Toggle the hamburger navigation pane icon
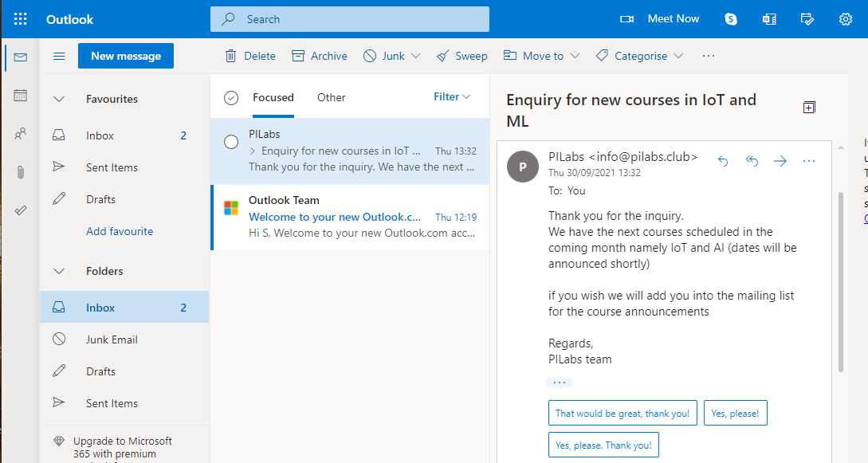The height and width of the screenshot is (463, 868). (59, 56)
